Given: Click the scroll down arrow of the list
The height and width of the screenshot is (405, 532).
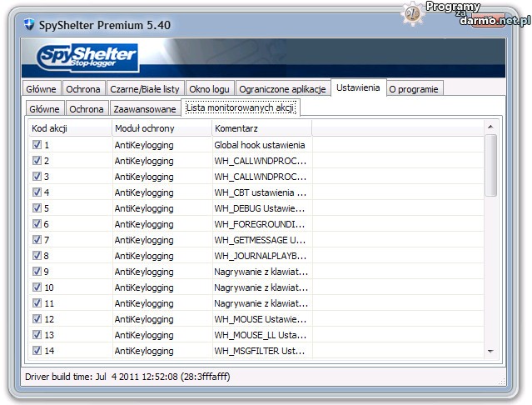Looking at the screenshot, I should click(x=490, y=352).
